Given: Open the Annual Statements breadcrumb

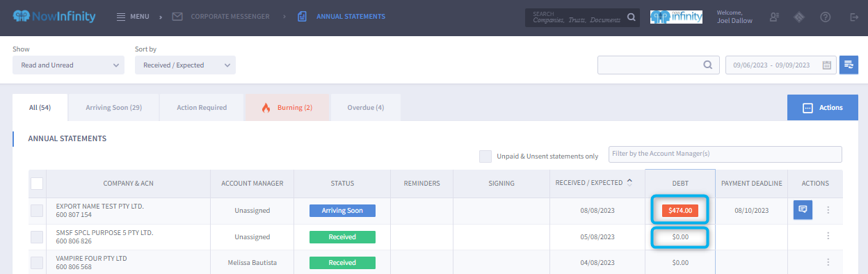Looking at the screenshot, I should coord(351,16).
